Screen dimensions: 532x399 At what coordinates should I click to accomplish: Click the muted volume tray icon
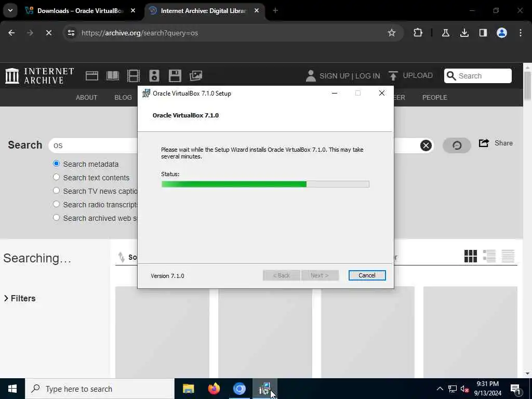pyautogui.click(x=464, y=389)
